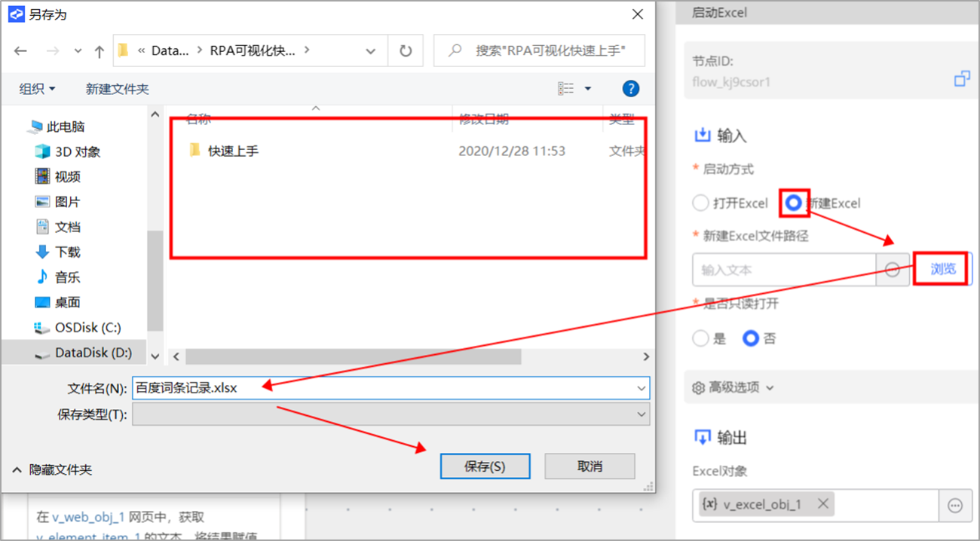Screen dimensions: 980x541
Task: Collapse folders with 隐藏文件夹
Action: tap(52, 469)
